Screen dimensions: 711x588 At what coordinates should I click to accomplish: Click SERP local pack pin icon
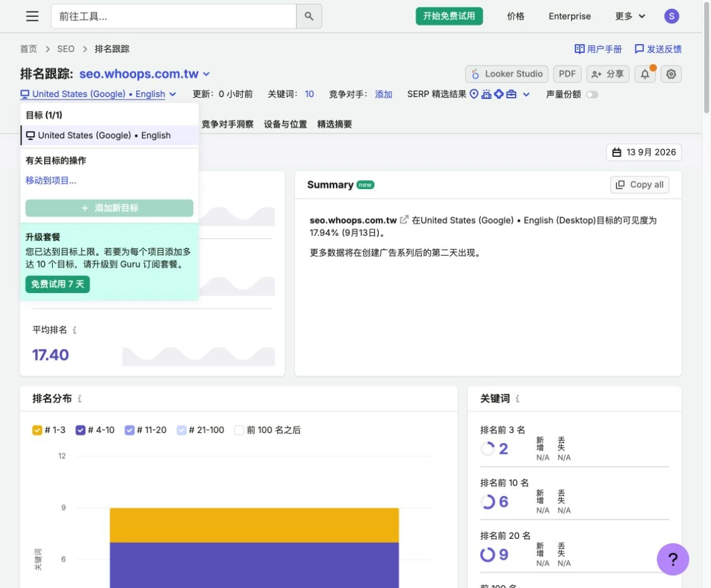point(474,94)
